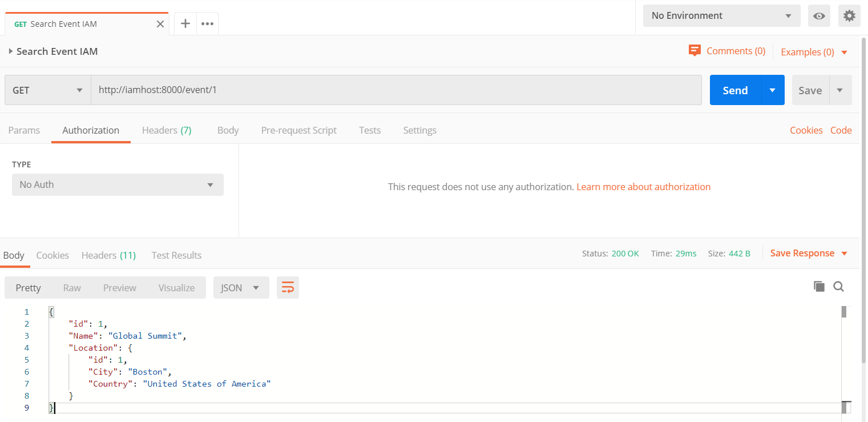The height and width of the screenshot is (422, 868).
Task: Toggle line wrap icon in response
Action: tap(288, 288)
